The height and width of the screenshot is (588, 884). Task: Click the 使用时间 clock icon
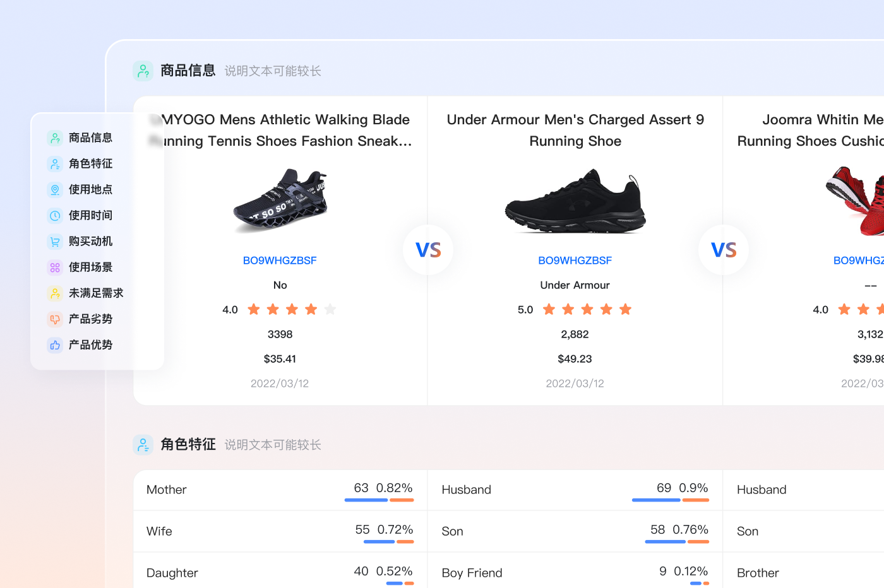55,215
